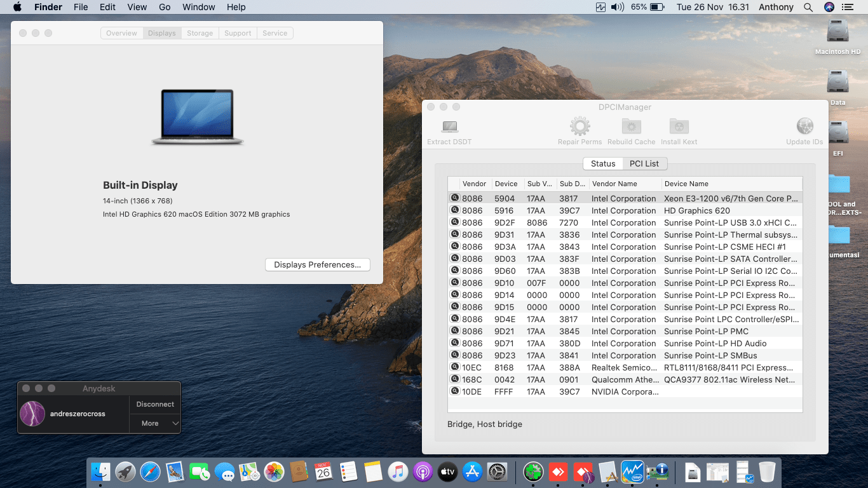Expand the More dropdown in Anydesk
This screenshot has width=868, height=488.
[155, 423]
